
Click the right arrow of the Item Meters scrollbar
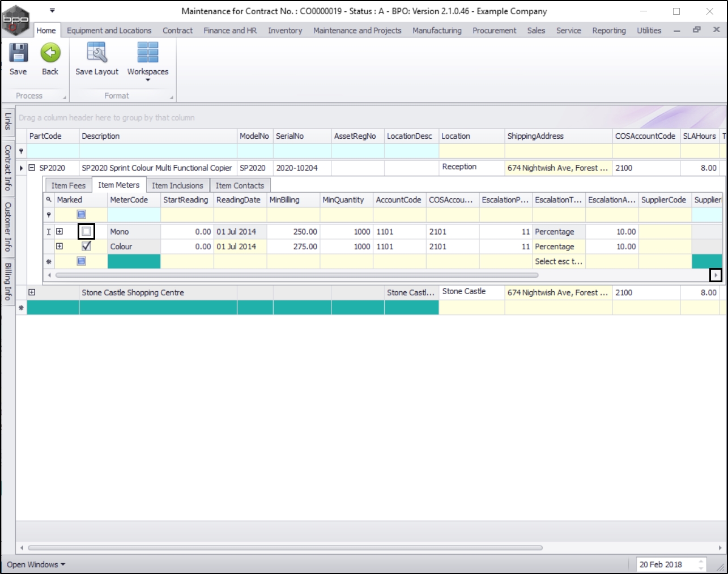(716, 275)
